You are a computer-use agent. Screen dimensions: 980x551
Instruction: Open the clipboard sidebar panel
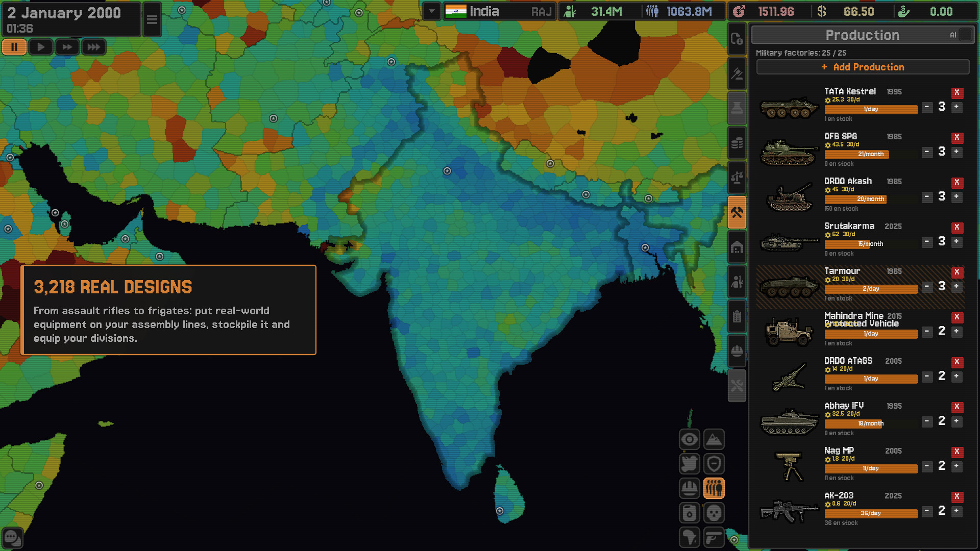click(x=737, y=316)
